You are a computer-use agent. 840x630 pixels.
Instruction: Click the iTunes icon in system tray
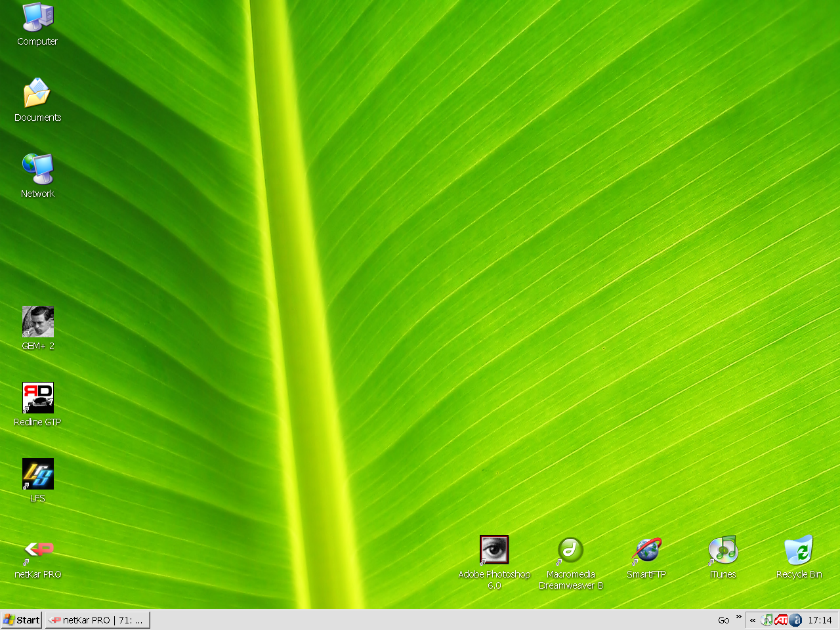pyautogui.click(x=766, y=620)
